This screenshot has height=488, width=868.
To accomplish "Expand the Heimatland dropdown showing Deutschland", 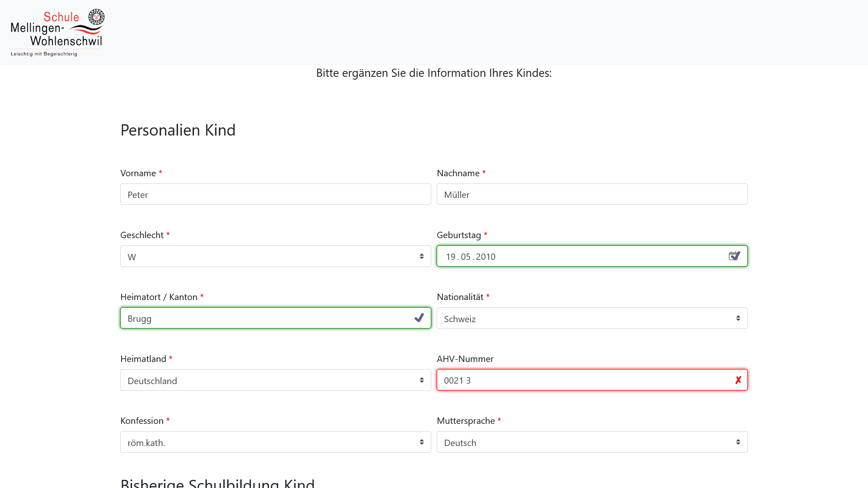I will tap(276, 380).
